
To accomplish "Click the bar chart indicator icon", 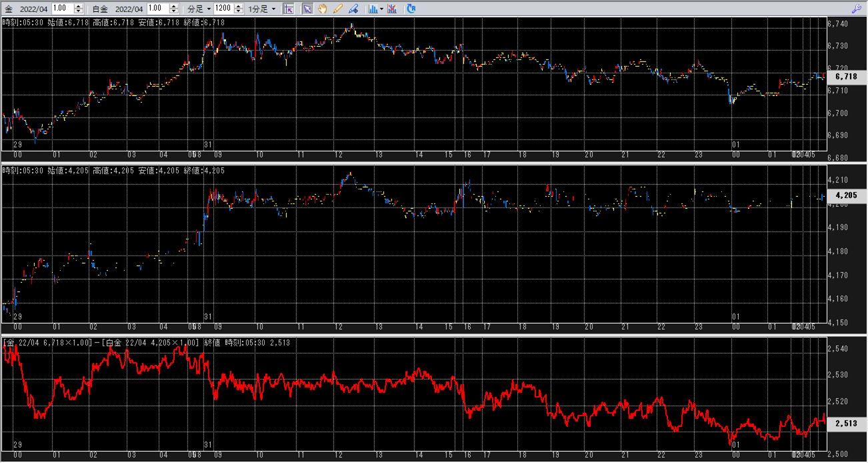I will click(x=373, y=9).
